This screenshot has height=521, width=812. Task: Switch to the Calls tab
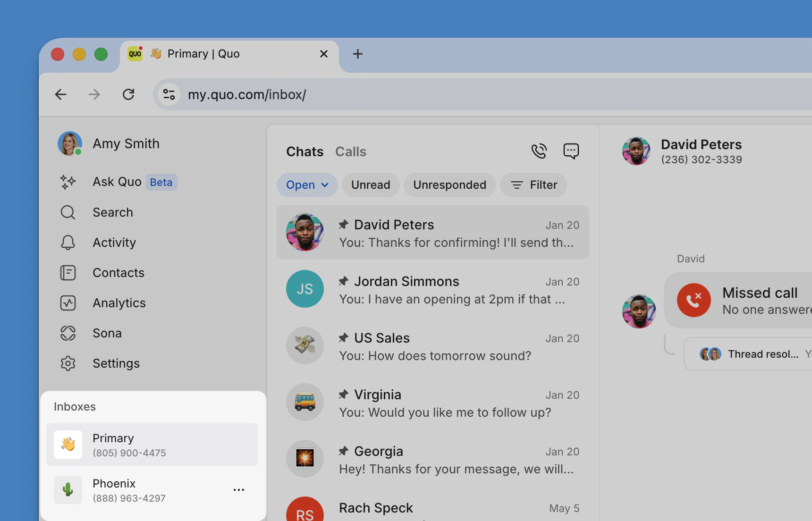pyautogui.click(x=351, y=151)
